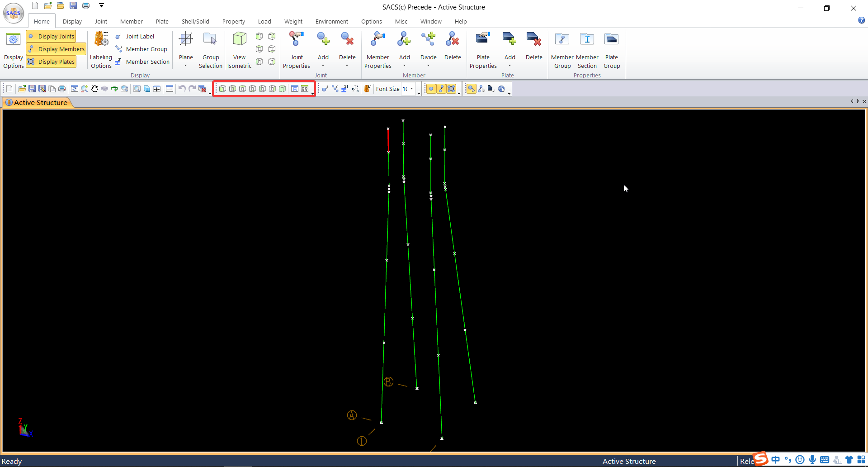Switch to View Isometric
The width and height of the screenshot is (868, 467).
click(x=239, y=50)
